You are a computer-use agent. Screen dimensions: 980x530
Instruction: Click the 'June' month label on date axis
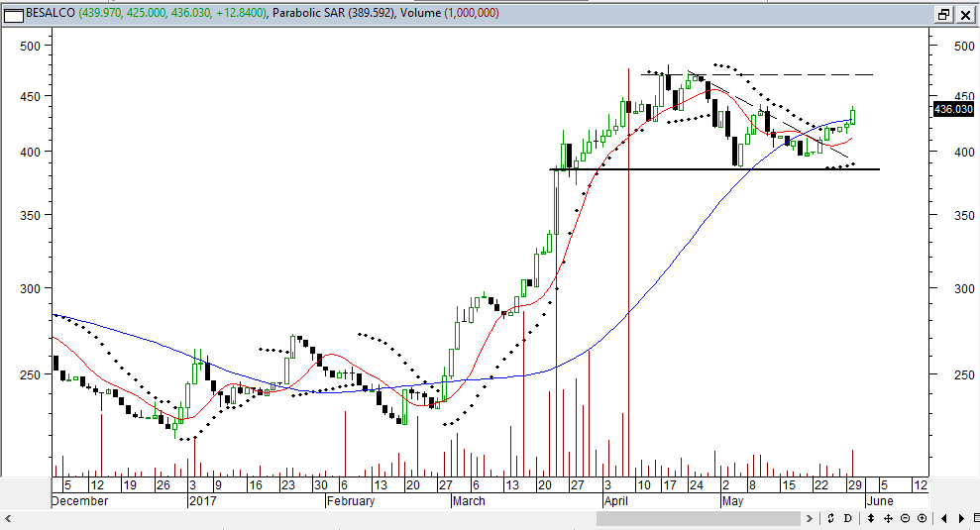coord(880,501)
